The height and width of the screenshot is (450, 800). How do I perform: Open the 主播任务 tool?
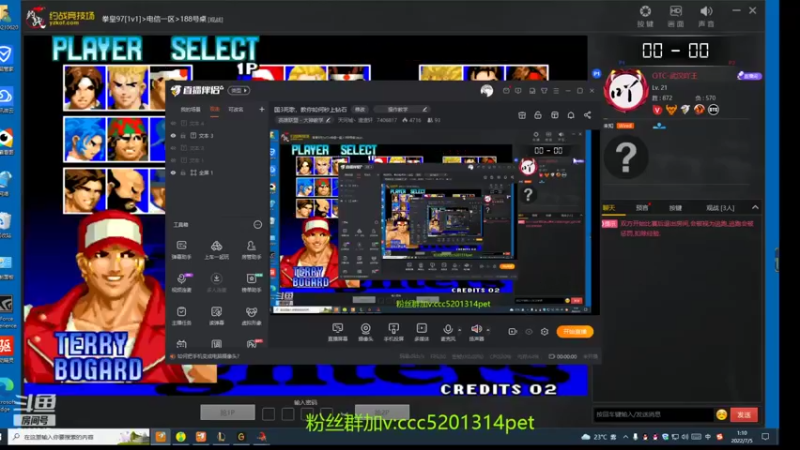tap(182, 316)
